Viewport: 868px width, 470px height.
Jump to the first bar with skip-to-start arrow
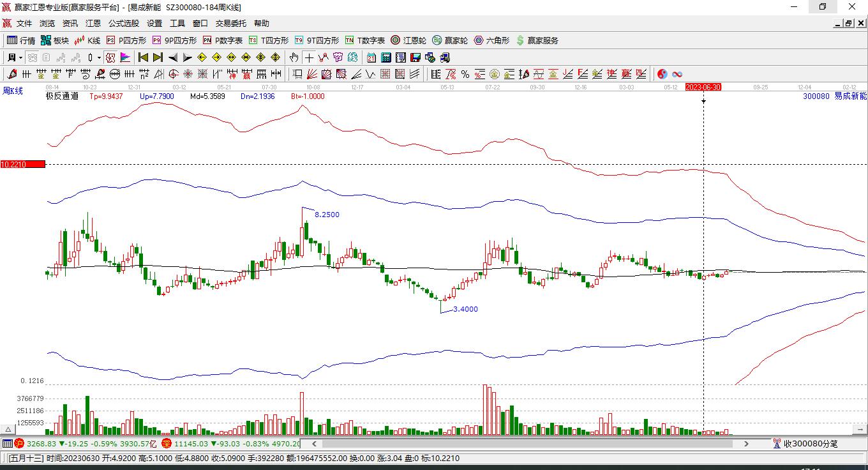[144, 57]
